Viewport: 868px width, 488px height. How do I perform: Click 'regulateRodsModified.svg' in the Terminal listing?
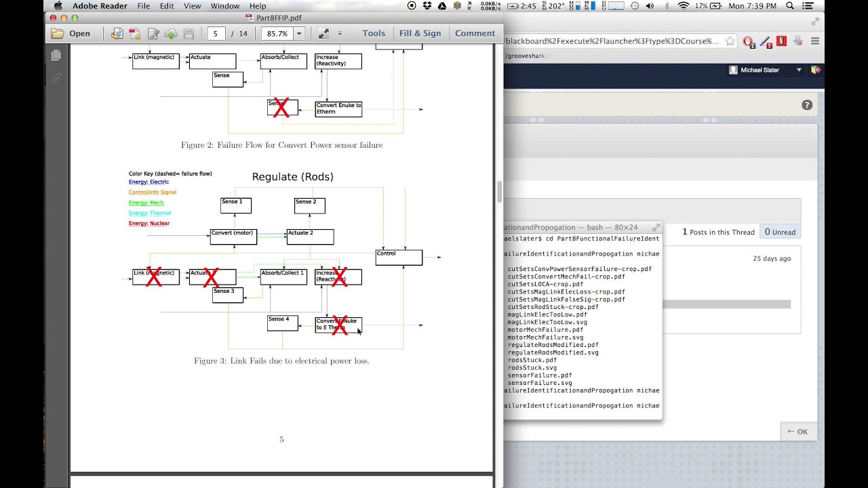(553, 352)
